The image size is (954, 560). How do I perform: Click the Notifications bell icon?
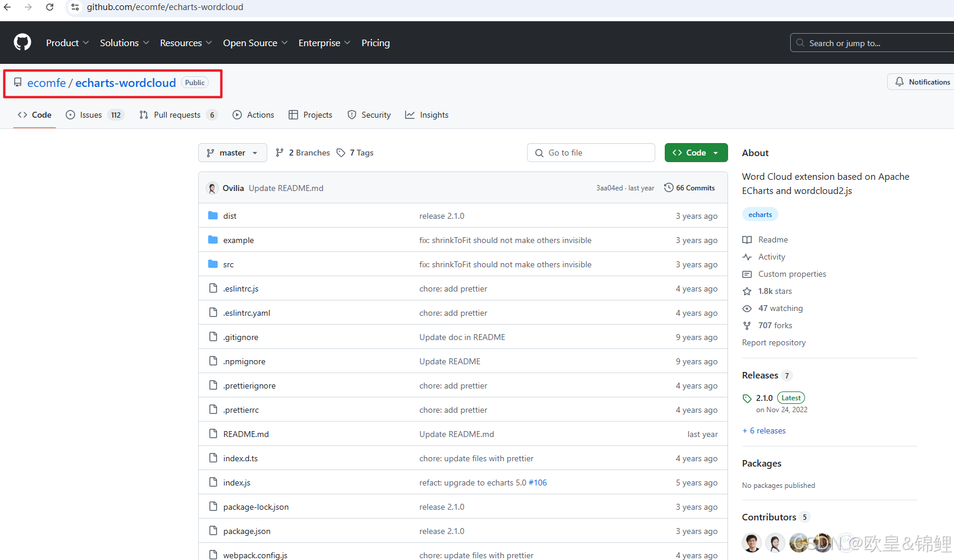899,82
